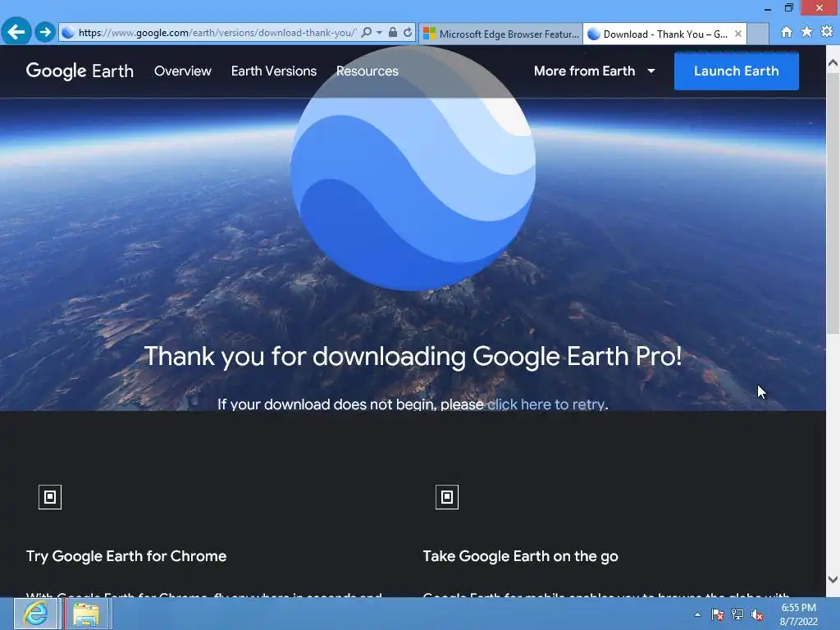Open a new blank tab
Image resolution: width=840 pixels, height=630 pixels.
757,34
